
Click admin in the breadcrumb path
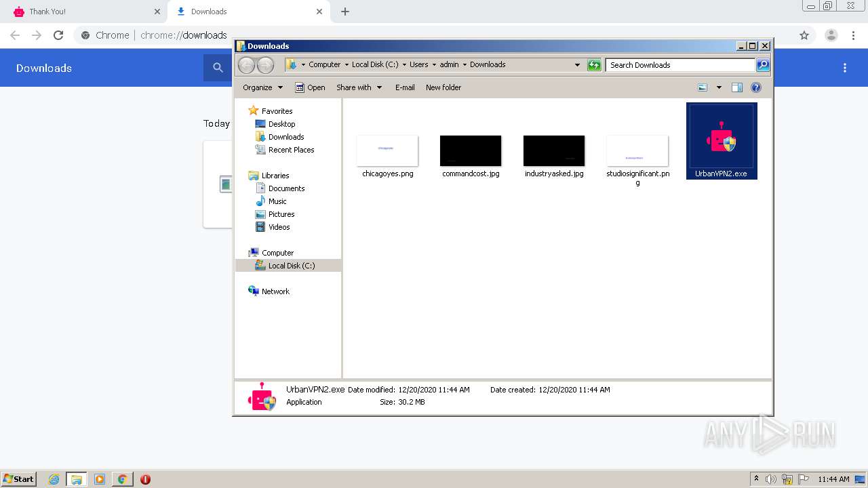pyautogui.click(x=449, y=65)
